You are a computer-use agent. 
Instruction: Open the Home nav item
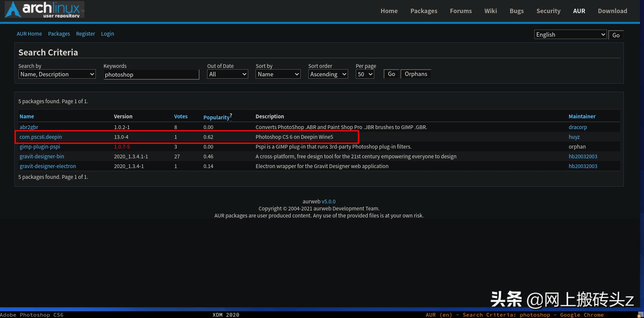tap(389, 11)
